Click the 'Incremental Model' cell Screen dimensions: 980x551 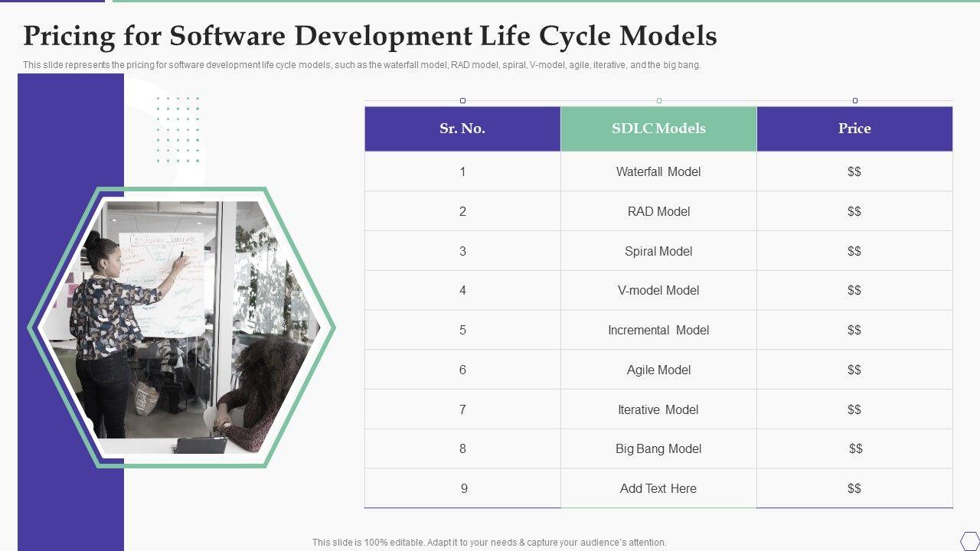coord(658,330)
